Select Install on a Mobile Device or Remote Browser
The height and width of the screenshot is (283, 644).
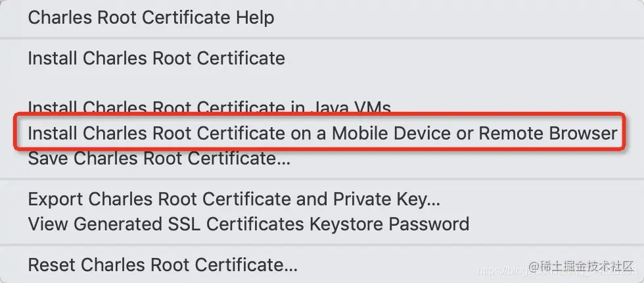322,133
